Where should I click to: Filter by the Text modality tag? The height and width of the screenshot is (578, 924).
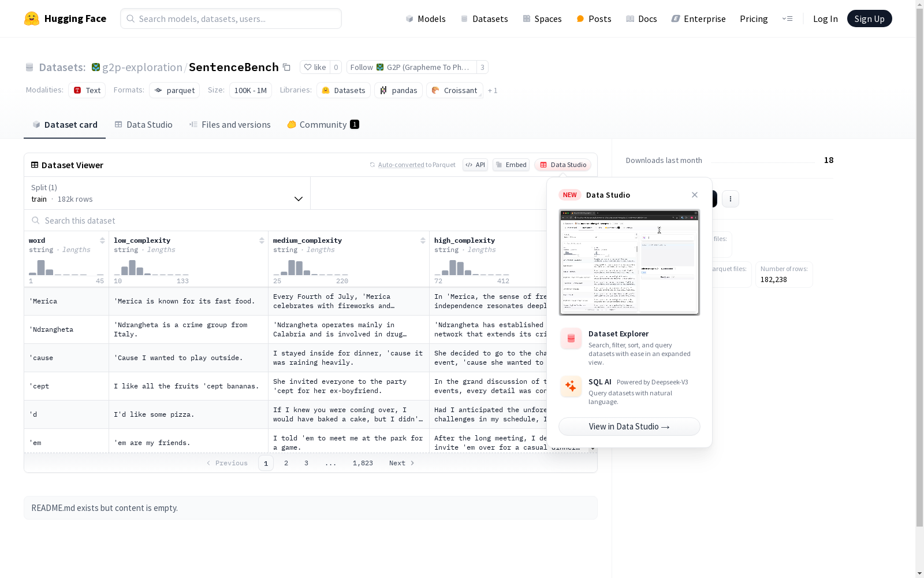click(87, 90)
